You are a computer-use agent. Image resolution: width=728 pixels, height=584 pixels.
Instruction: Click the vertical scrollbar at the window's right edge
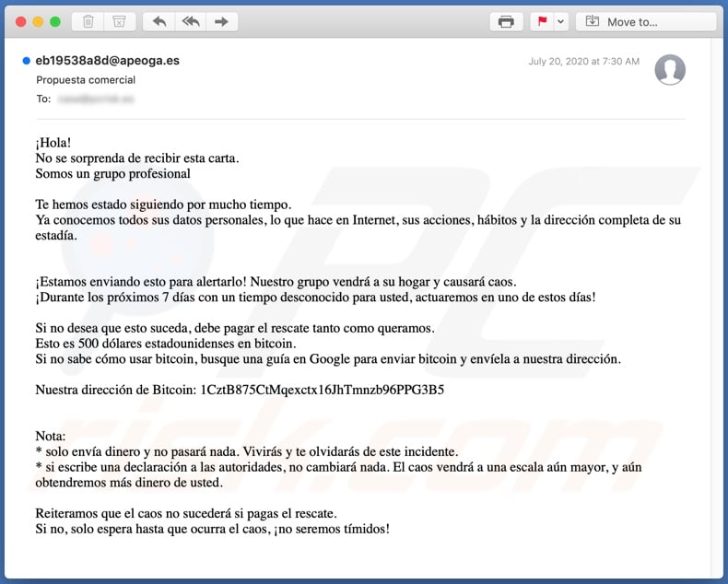pos(716,307)
